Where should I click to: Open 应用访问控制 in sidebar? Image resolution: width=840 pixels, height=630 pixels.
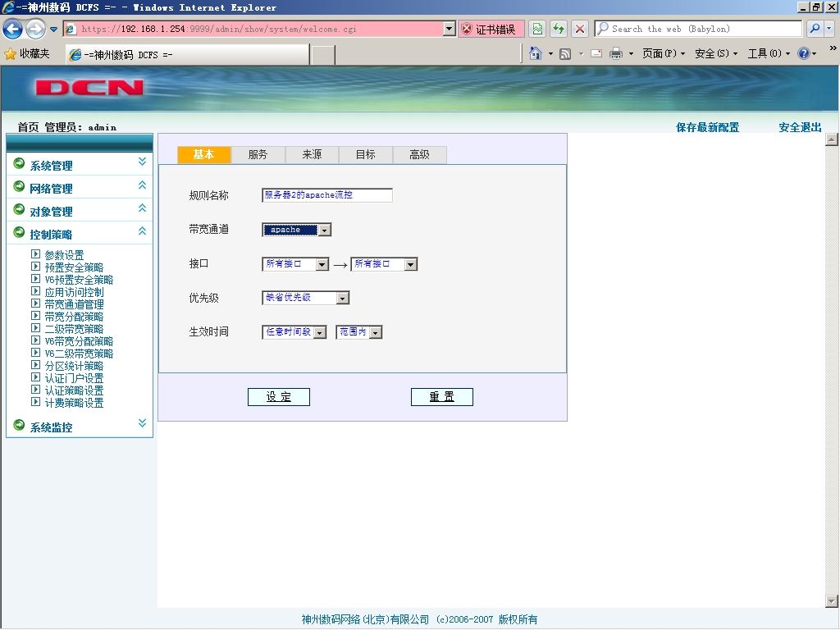[74, 292]
